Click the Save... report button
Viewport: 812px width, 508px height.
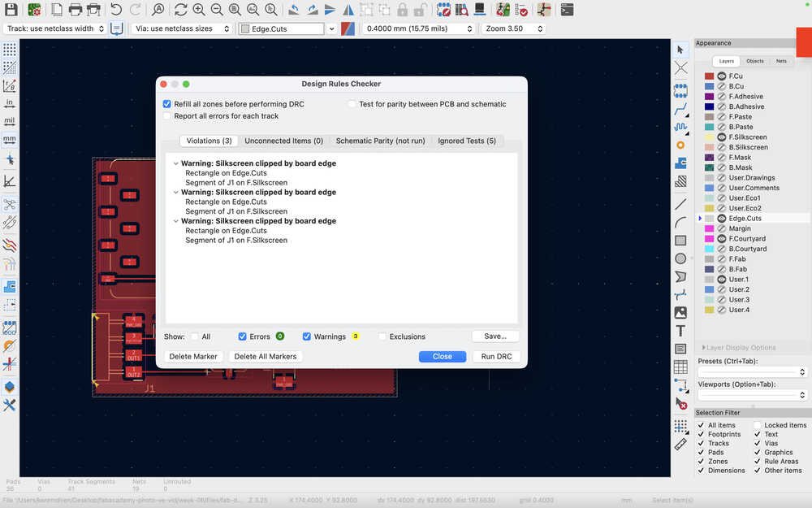(495, 336)
